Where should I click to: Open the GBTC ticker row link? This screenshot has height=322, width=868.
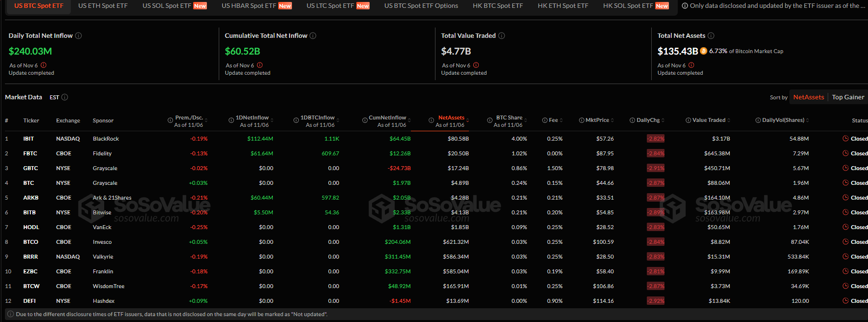[x=30, y=168]
